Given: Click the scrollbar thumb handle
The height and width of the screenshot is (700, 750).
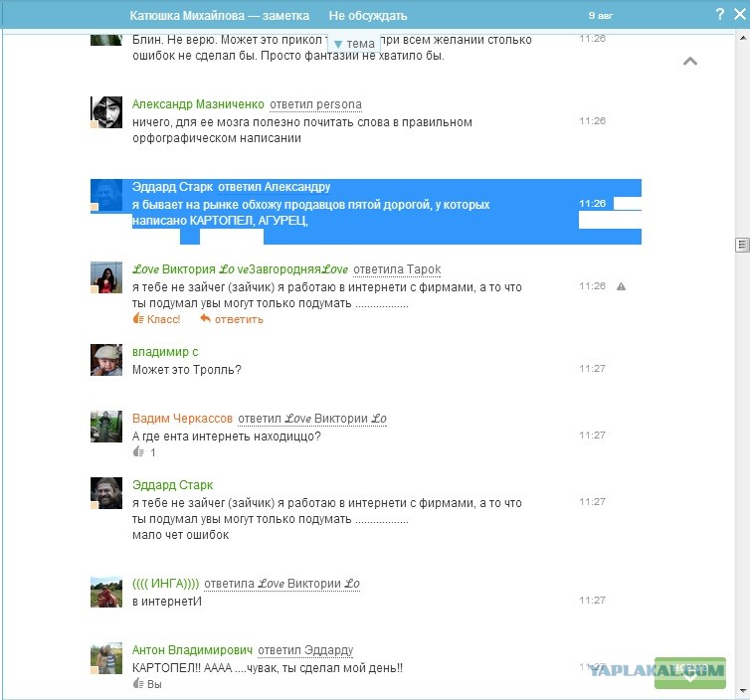Looking at the screenshot, I should click(x=742, y=245).
